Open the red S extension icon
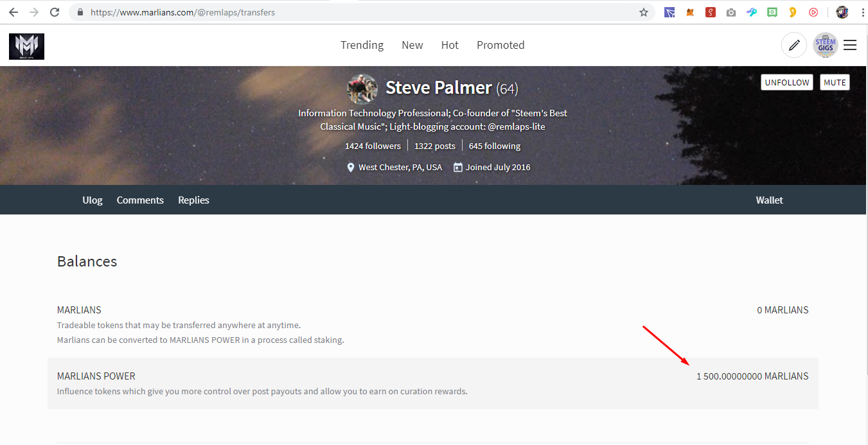Image resolution: width=868 pixels, height=445 pixels. click(x=711, y=12)
